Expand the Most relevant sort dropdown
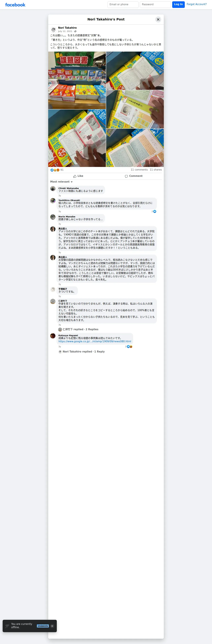The width and height of the screenshot is (212, 644). pos(61,182)
